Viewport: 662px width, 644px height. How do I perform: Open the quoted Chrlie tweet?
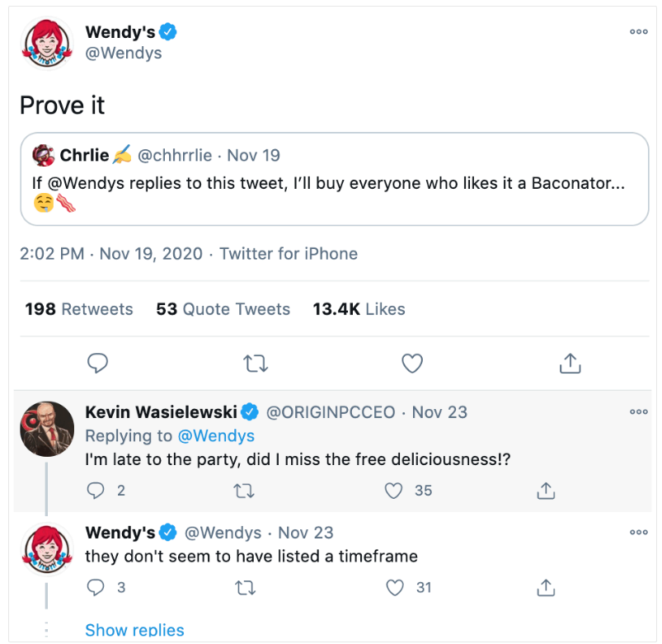335,179
